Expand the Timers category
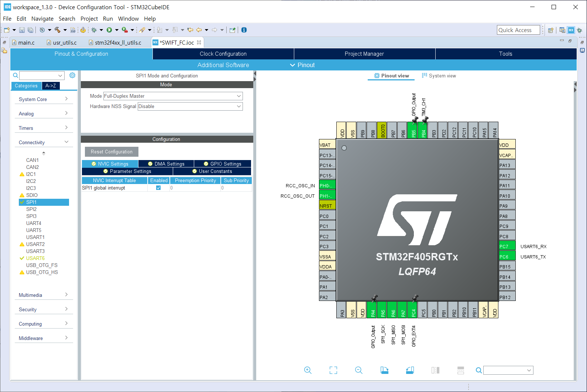Viewport: 587px width, 392px height. 44,128
